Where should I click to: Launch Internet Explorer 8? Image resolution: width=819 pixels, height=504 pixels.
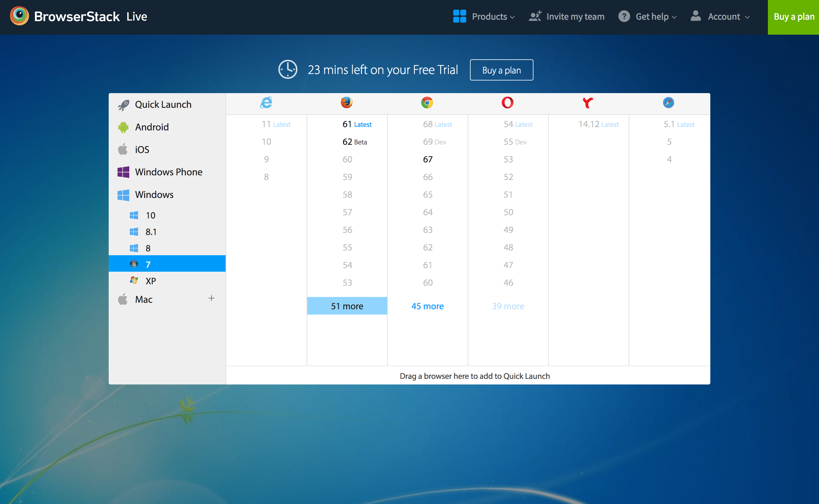[x=266, y=177]
